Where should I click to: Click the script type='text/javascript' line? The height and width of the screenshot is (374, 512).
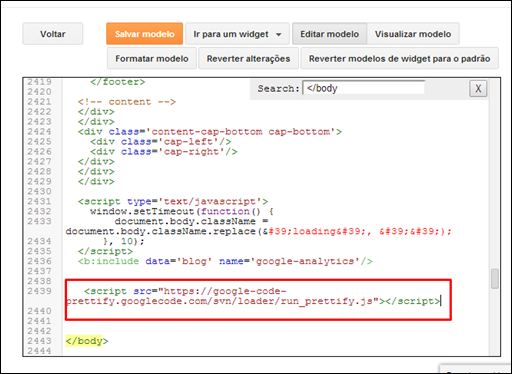(173, 201)
